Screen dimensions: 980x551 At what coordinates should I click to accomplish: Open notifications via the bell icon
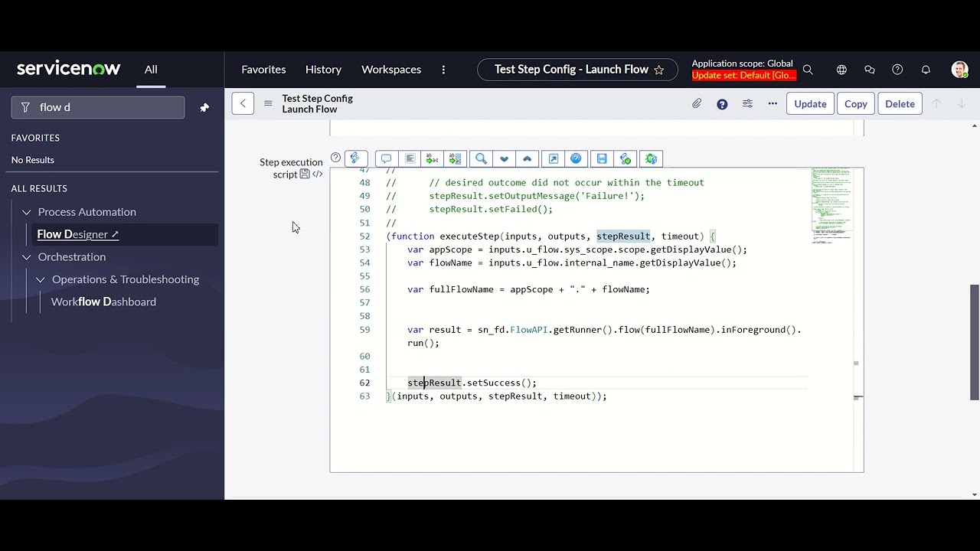coord(926,70)
